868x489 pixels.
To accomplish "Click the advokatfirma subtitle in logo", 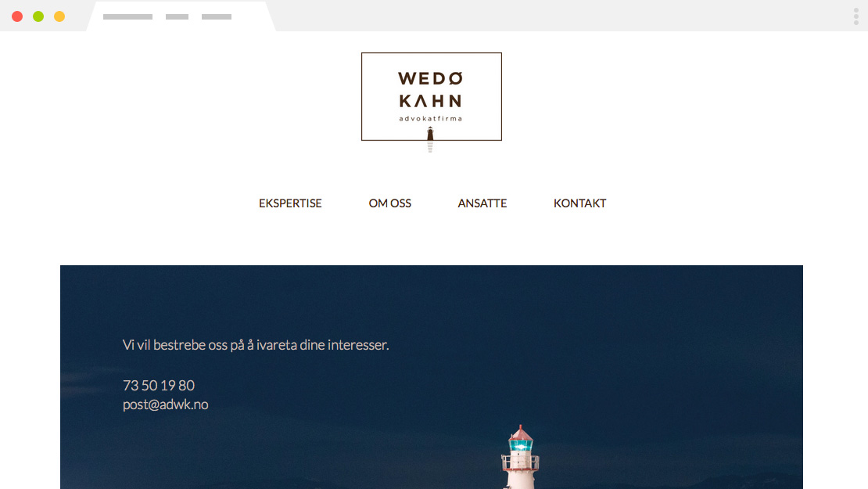I will [431, 118].
